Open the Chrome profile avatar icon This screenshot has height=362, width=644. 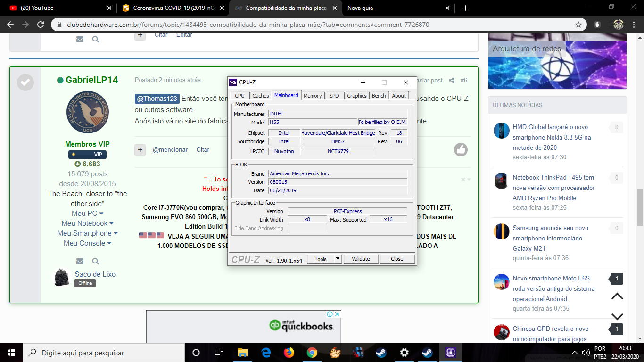[x=619, y=25]
